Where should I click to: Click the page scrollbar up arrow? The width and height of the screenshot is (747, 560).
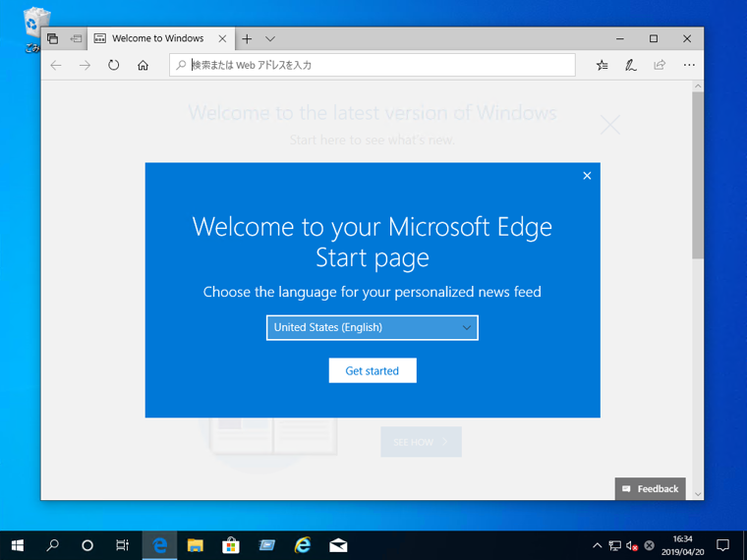(x=698, y=86)
